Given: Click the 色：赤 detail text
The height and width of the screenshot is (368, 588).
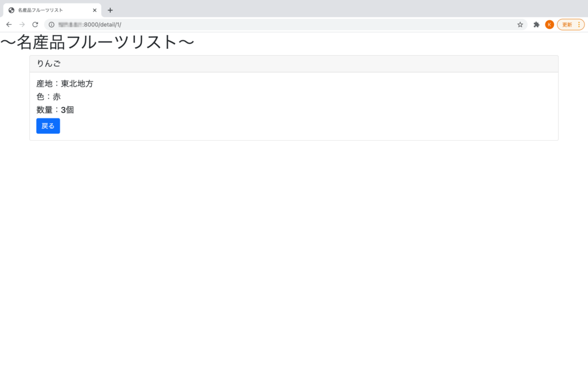Looking at the screenshot, I should pyautogui.click(x=48, y=97).
